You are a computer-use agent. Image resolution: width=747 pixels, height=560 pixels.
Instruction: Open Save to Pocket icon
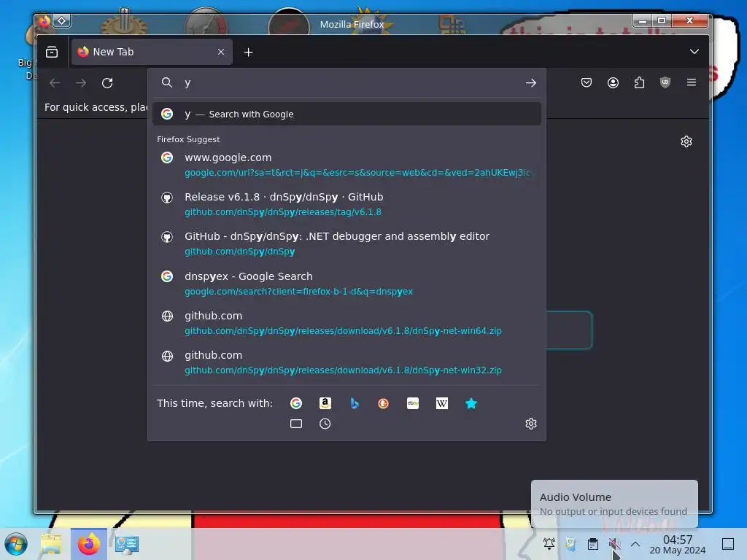[x=587, y=83]
